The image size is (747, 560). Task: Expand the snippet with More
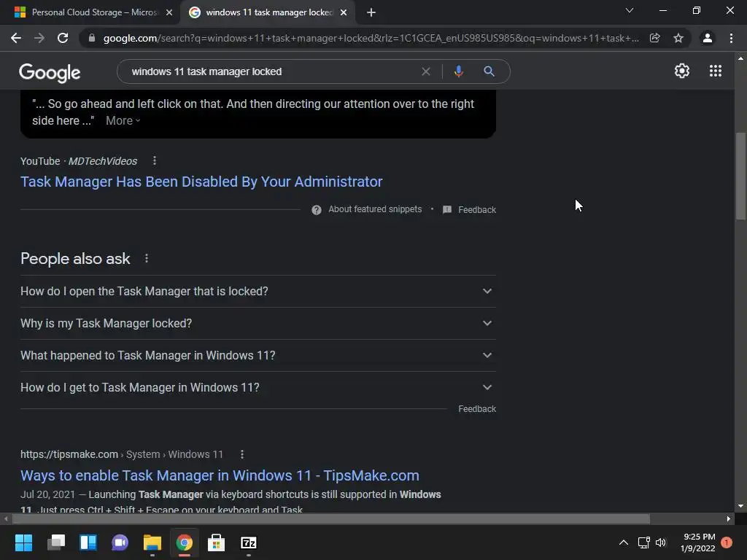(123, 120)
